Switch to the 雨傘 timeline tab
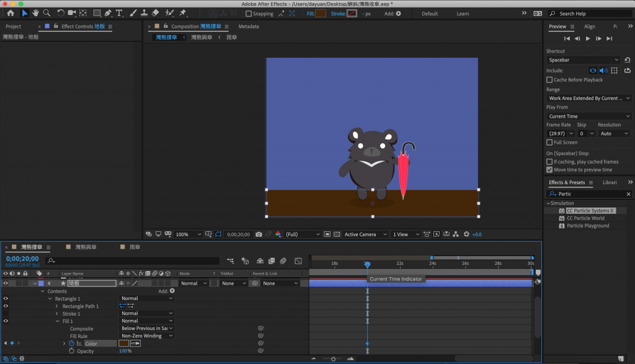635x364 pixels. click(135, 247)
